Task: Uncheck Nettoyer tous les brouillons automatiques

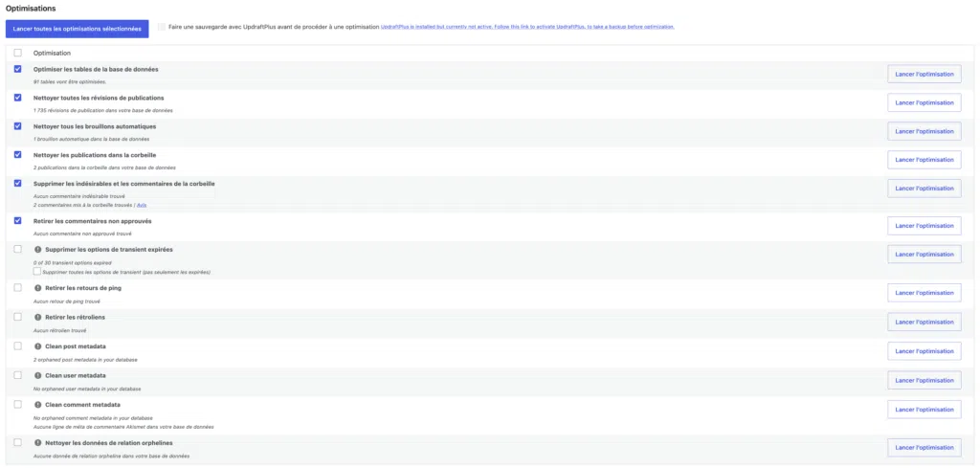Action: [x=17, y=125]
